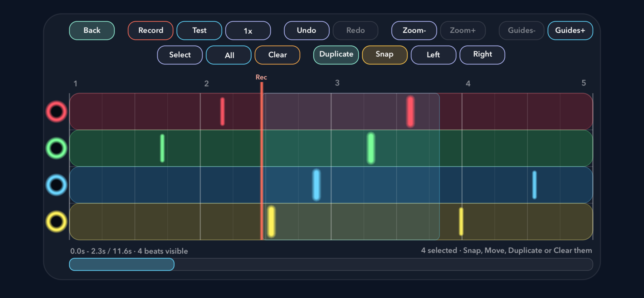Click the dimmed Zoom+ button
This screenshot has height=298, width=644.
463,31
